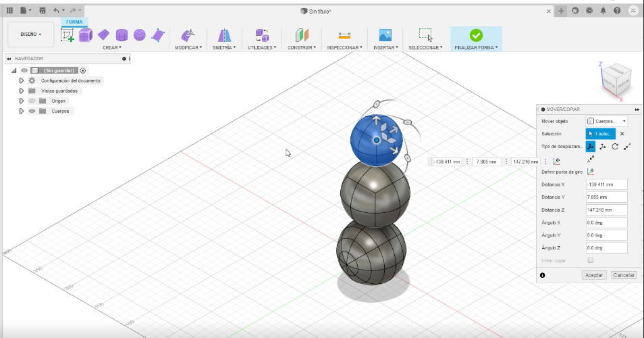This screenshot has width=644, height=338.
Task: Click the Distancia X input field
Action: [x=607, y=185]
